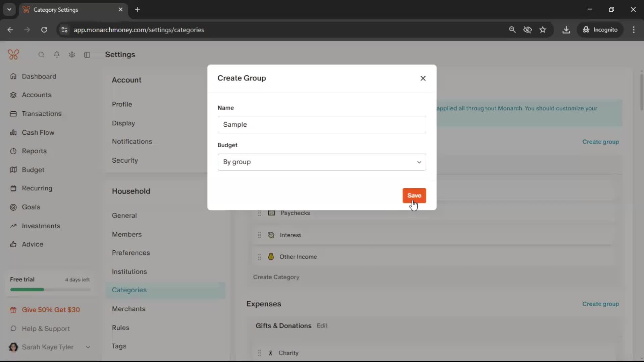Expand the Sarah Kaye Tyler account menu
The image size is (644, 362).
(88, 347)
